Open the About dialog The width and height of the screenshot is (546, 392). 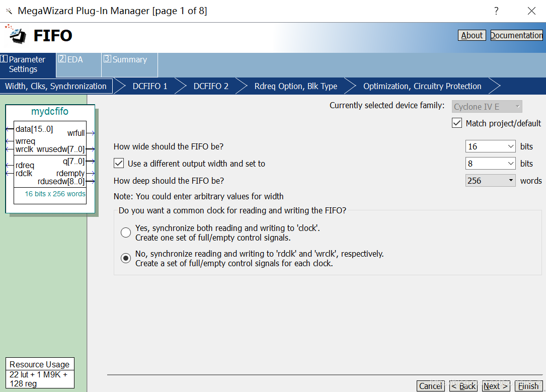point(472,36)
